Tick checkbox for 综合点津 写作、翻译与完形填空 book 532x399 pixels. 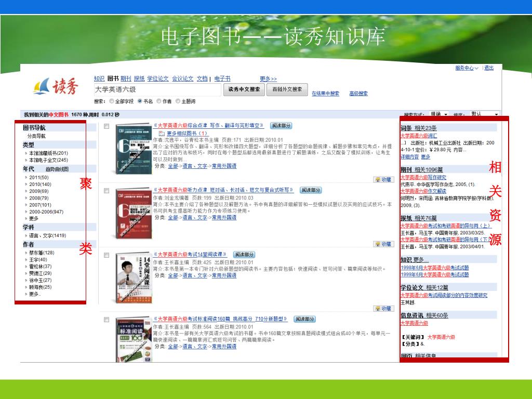coord(107,126)
